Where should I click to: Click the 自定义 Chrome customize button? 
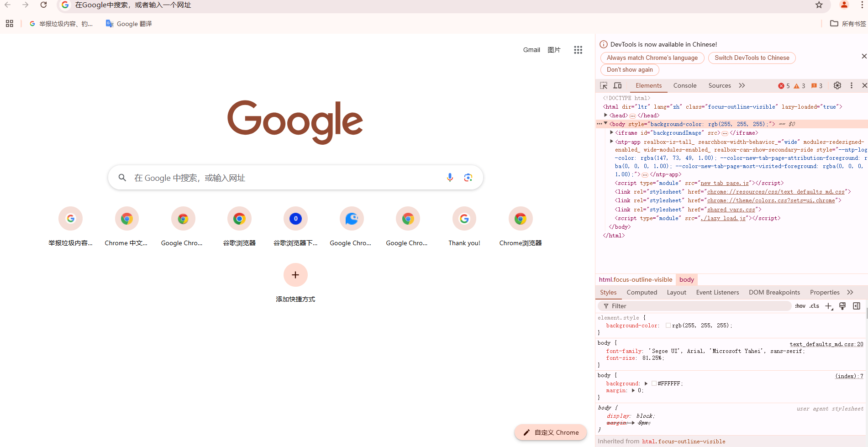click(x=551, y=432)
